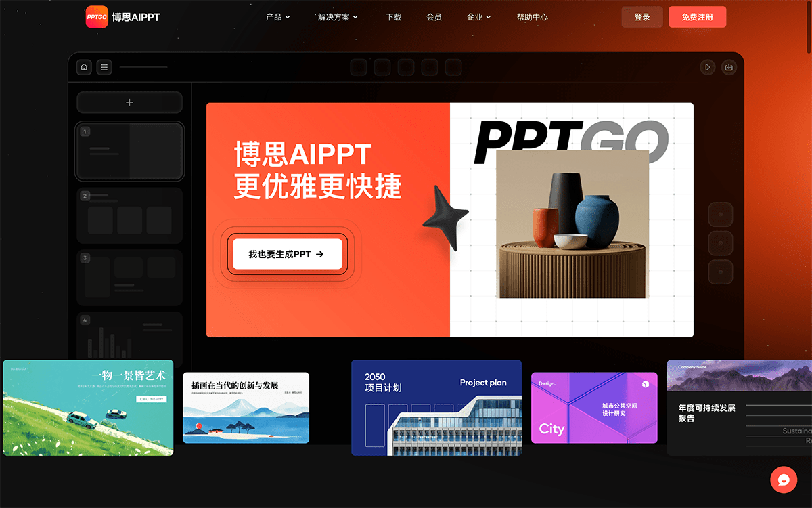Open the hamburger list icon in editor

click(104, 67)
